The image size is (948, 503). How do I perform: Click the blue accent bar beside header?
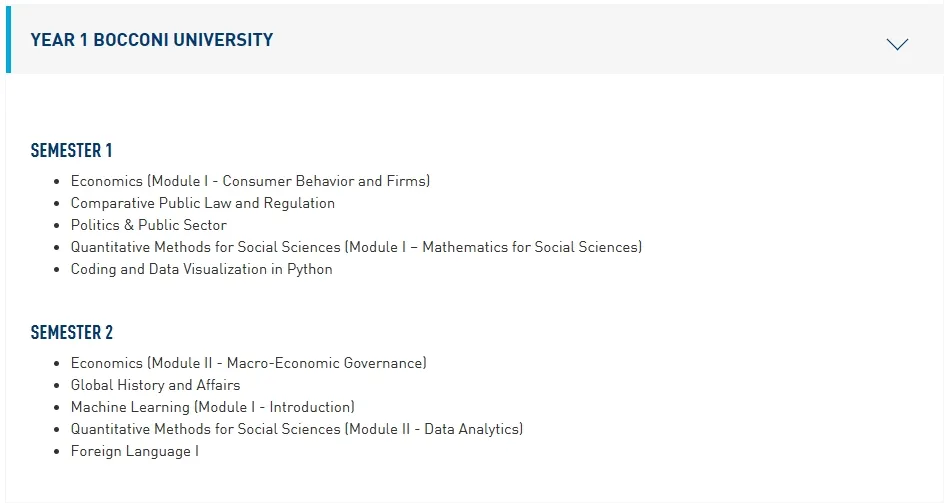click(8, 39)
